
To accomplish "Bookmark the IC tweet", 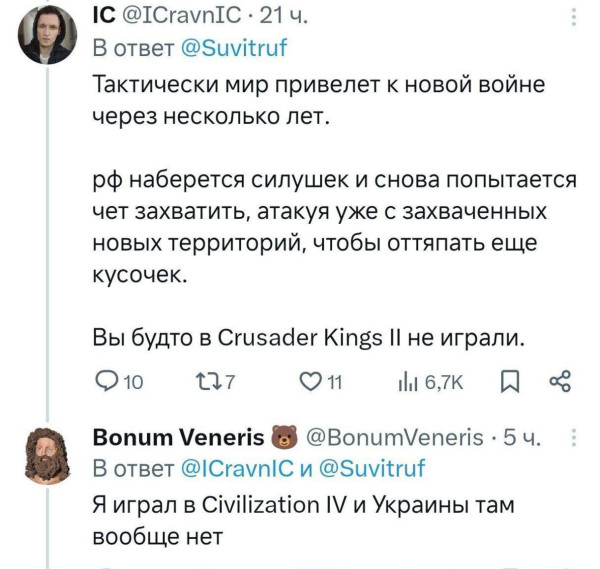I will tap(510, 382).
